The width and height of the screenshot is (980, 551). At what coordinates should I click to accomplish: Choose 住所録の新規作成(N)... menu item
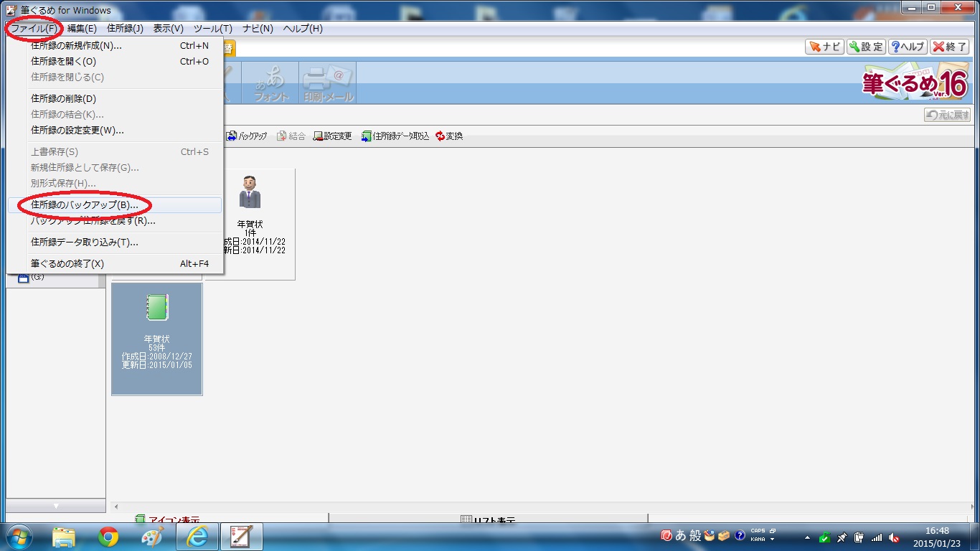tap(116, 46)
